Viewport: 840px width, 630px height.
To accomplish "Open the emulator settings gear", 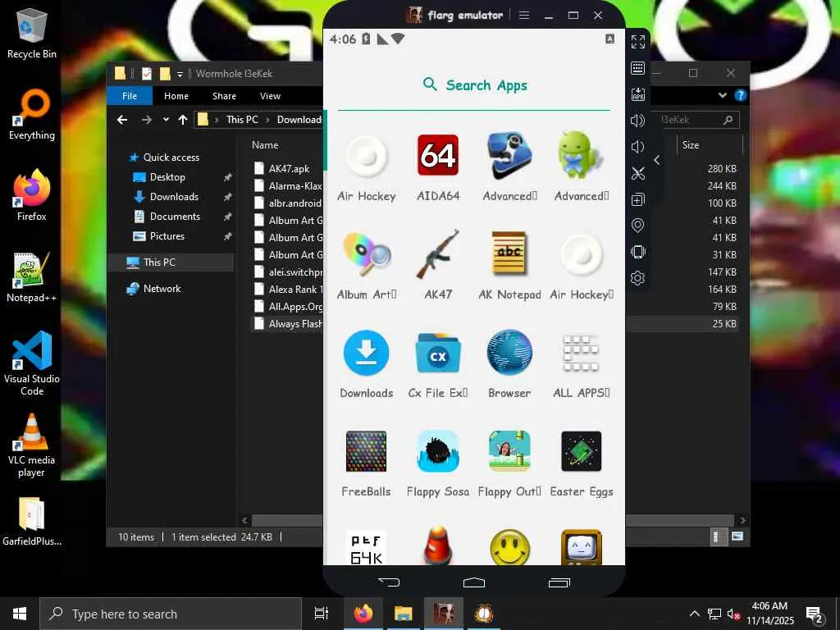I will coord(637,278).
